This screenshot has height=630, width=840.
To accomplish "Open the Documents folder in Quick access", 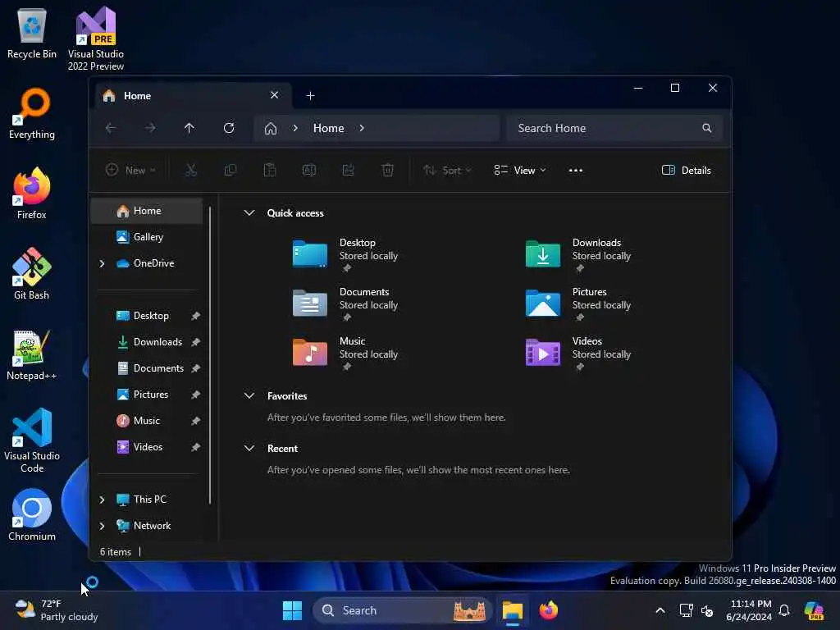I will (x=345, y=304).
